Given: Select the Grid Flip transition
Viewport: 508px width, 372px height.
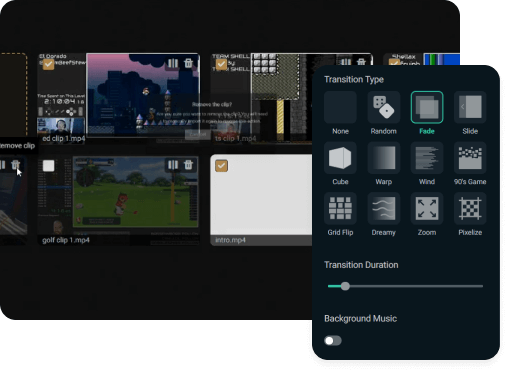Looking at the screenshot, I should (x=340, y=209).
